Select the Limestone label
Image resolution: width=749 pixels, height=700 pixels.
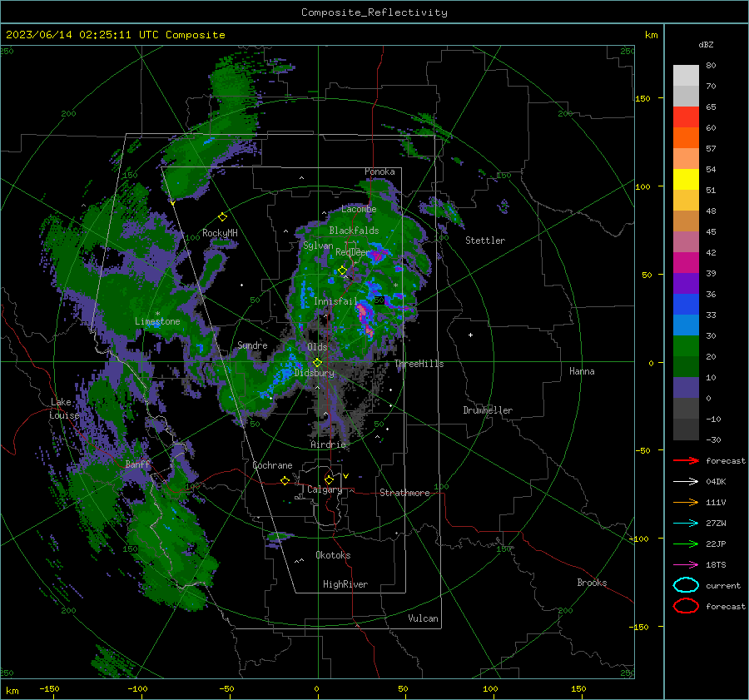click(157, 321)
